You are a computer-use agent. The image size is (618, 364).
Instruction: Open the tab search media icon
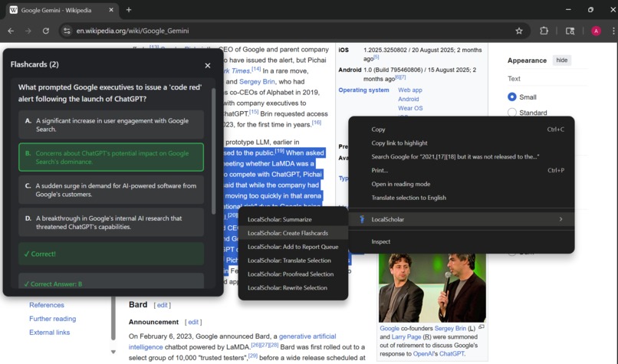pyautogui.click(x=570, y=31)
